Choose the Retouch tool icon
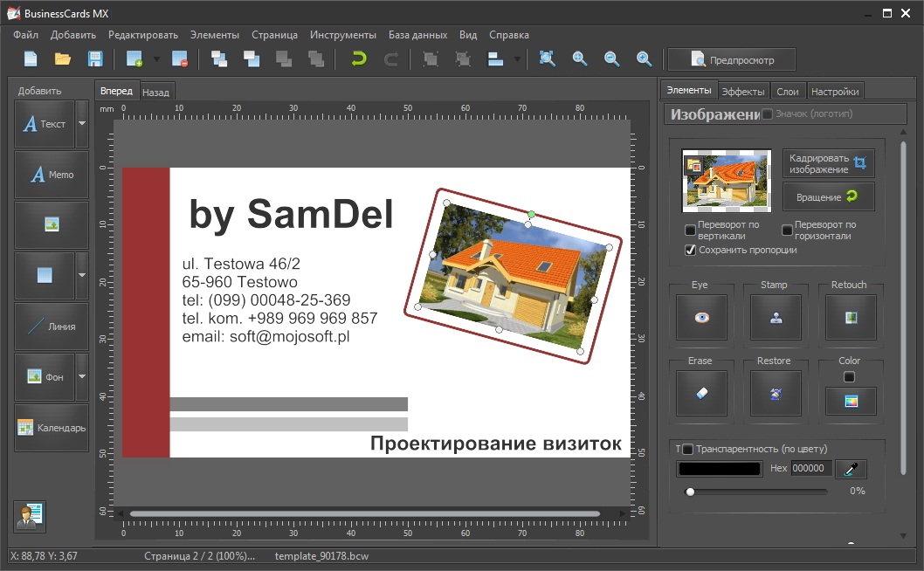 [x=851, y=318]
